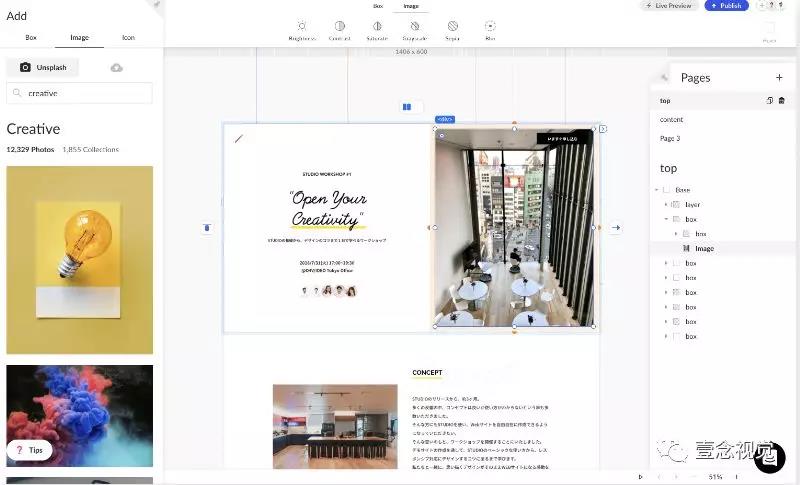800x485 pixels.
Task: Open the Tips help button
Action: click(30, 450)
